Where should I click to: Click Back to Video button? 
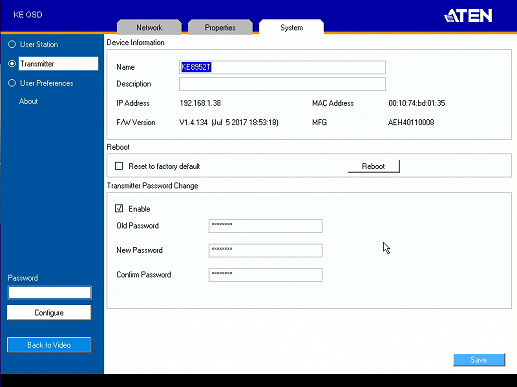point(49,345)
